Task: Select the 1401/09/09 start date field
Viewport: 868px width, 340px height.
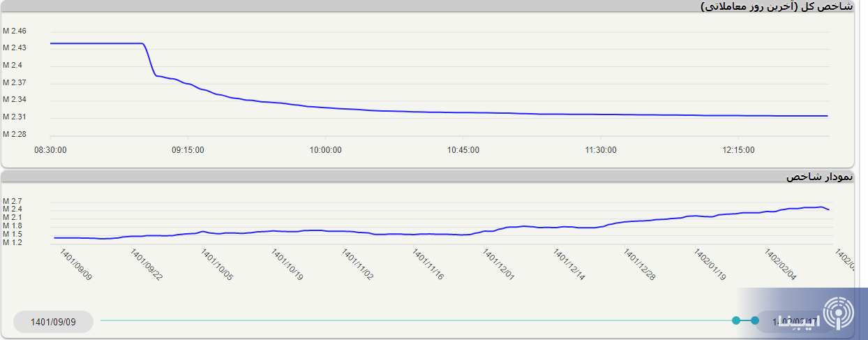Action: click(x=53, y=322)
